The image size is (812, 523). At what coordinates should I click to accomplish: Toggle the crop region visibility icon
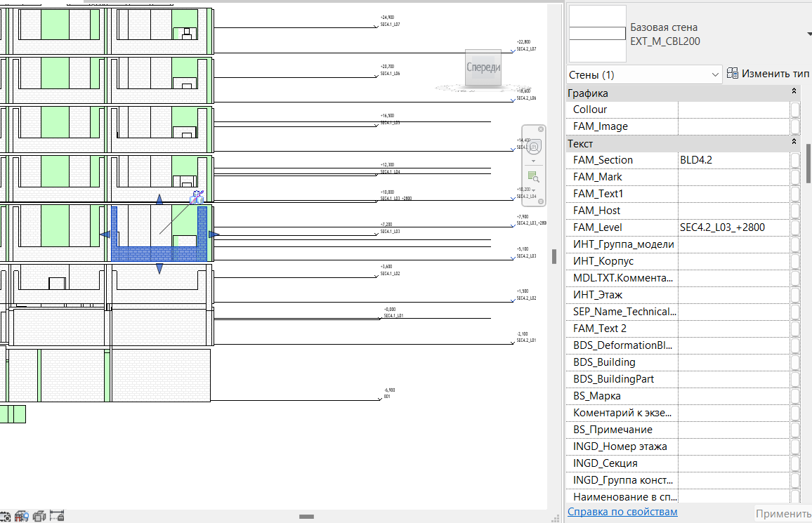pos(5,516)
